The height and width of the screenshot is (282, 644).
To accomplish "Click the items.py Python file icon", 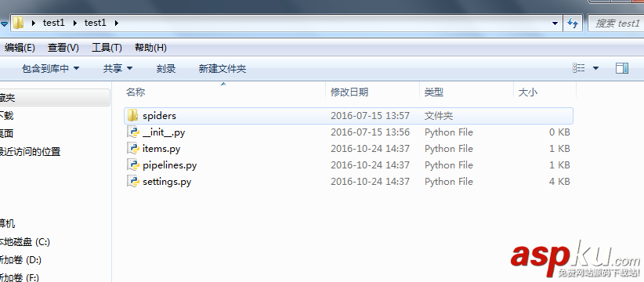I will point(132,149).
